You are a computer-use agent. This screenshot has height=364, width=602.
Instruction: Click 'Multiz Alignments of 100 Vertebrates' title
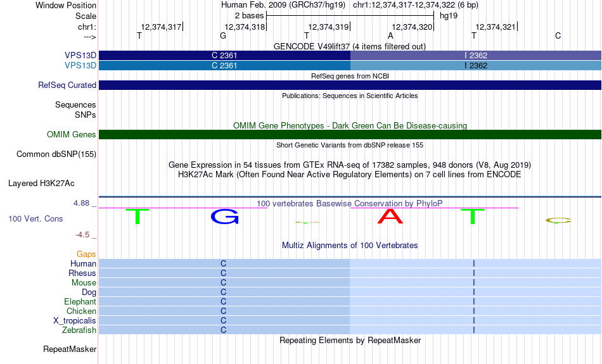[x=350, y=245]
